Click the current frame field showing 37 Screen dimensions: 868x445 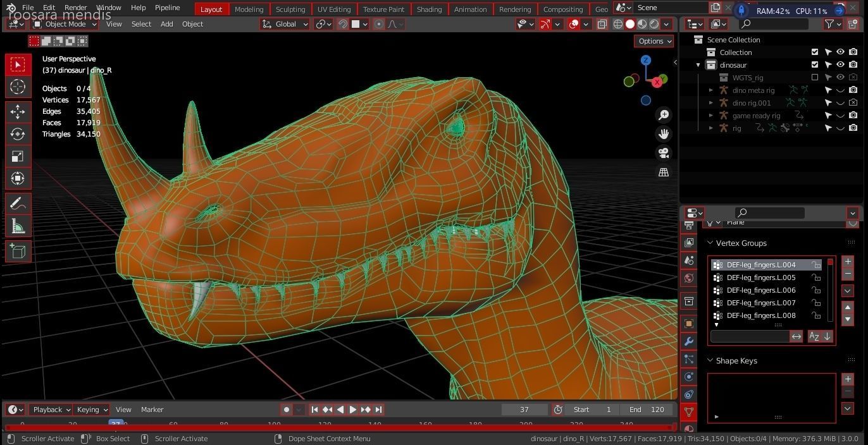pyautogui.click(x=524, y=410)
